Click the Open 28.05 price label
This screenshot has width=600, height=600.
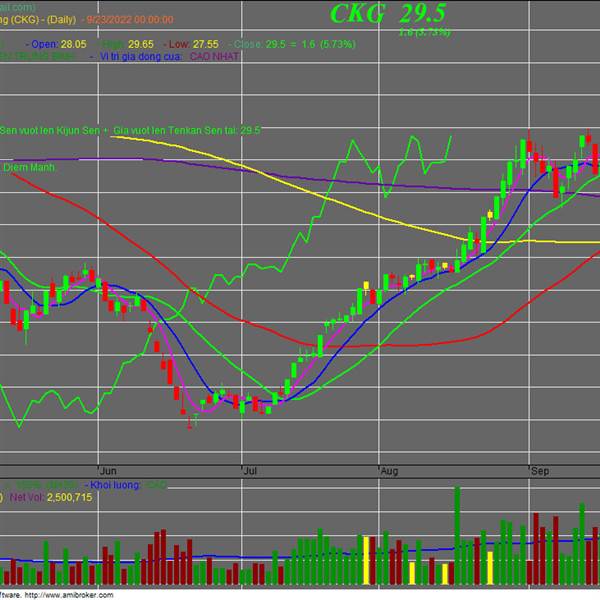pos(57,44)
